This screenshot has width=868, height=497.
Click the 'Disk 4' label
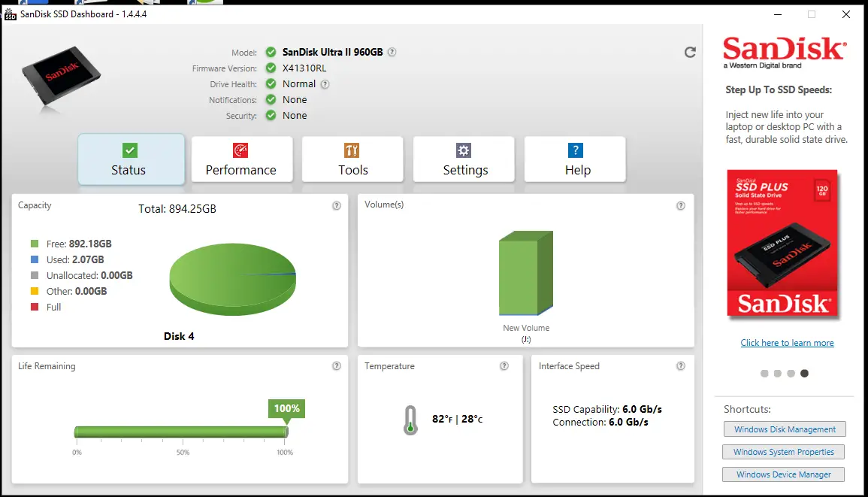point(179,336)
